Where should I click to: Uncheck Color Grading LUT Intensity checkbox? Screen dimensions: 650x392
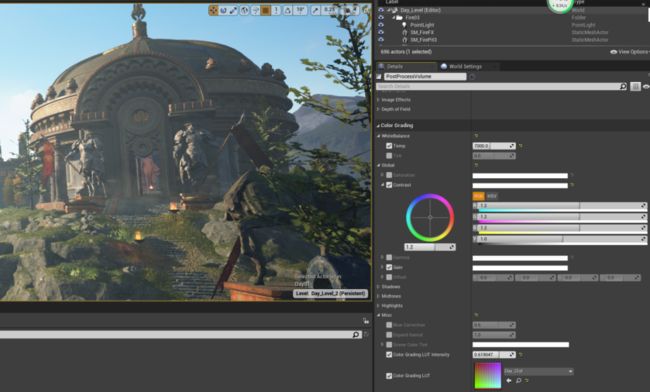click(389, 355)
